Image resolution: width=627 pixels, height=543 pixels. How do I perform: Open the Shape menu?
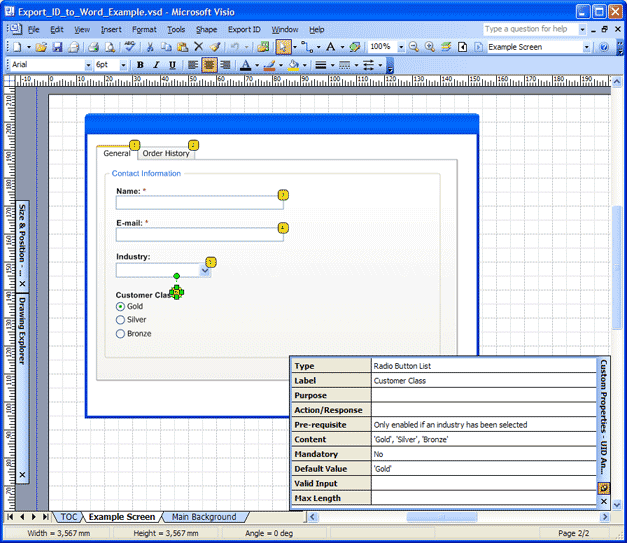pos(206,30)
